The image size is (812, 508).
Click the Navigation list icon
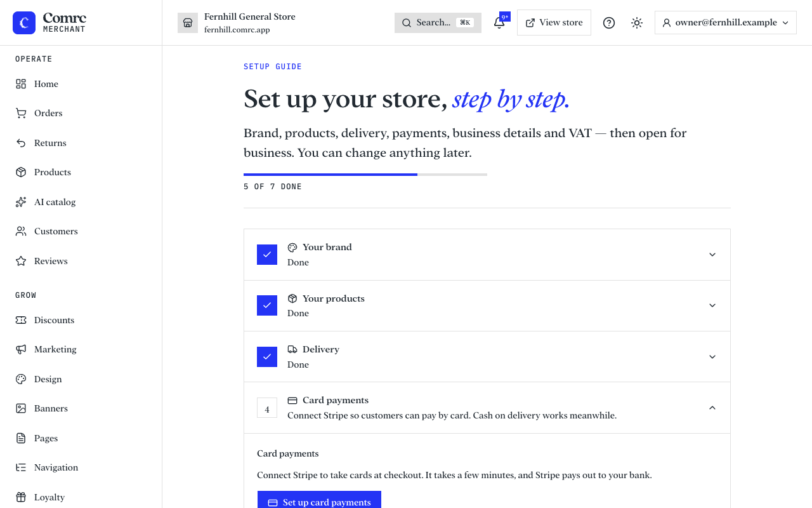click(x=21, y=467)
